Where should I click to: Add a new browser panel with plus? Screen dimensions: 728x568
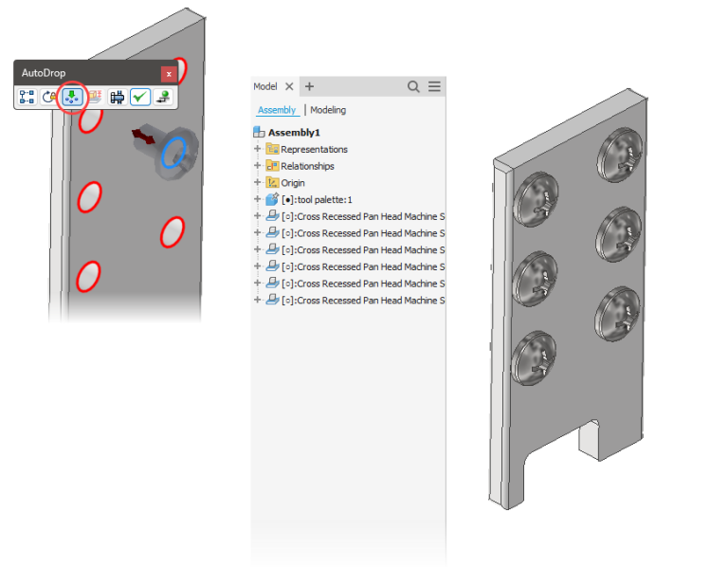(x=310, y=86)
